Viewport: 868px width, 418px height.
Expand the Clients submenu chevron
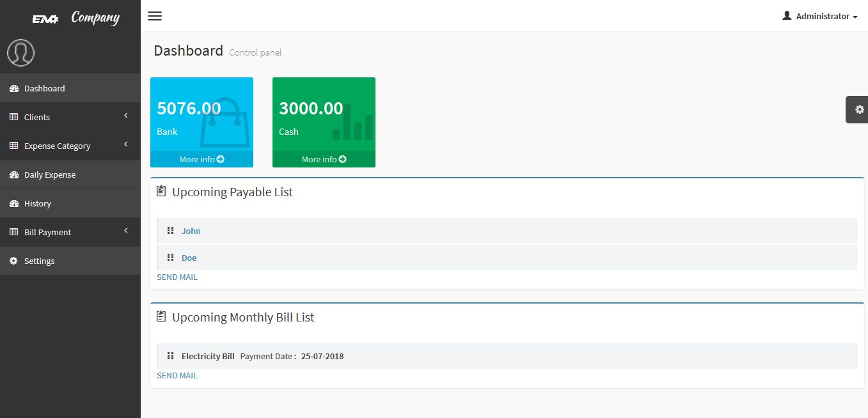click(x=126, y=116)
